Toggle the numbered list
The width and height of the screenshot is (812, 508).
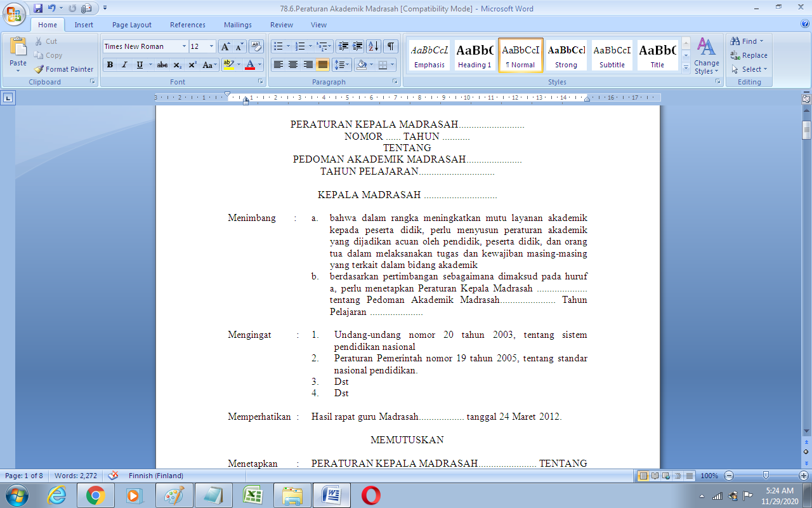pos(298,46)
